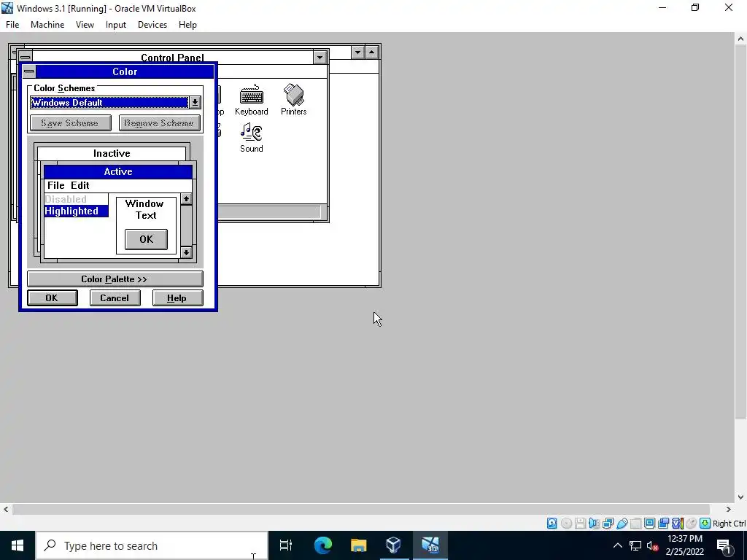Click the shared folders status icon
The height and width of the screenshot is (560, 747).
tap(635, 524)
